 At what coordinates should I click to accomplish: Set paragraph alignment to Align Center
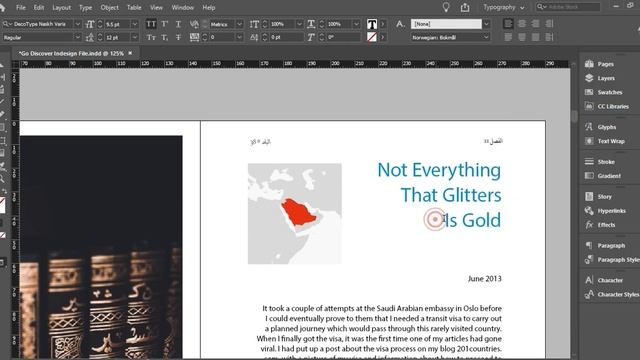522,24
